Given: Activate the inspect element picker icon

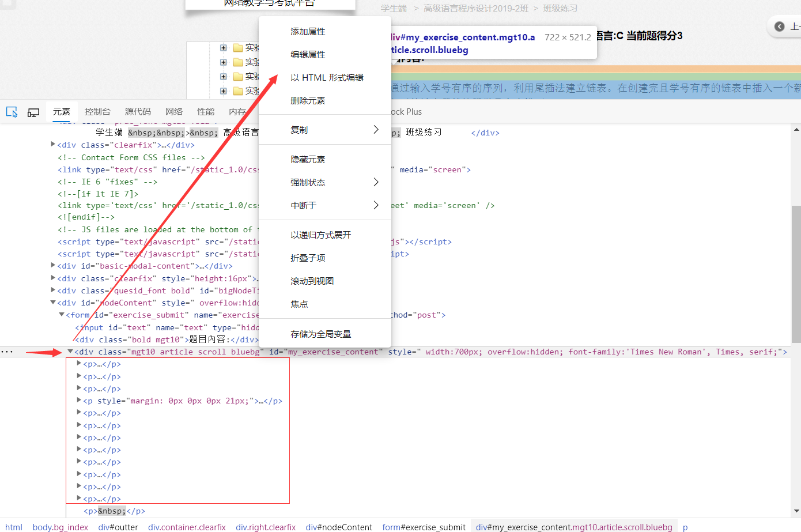Looking at the screenshot, I should click(x=12, y=112).
